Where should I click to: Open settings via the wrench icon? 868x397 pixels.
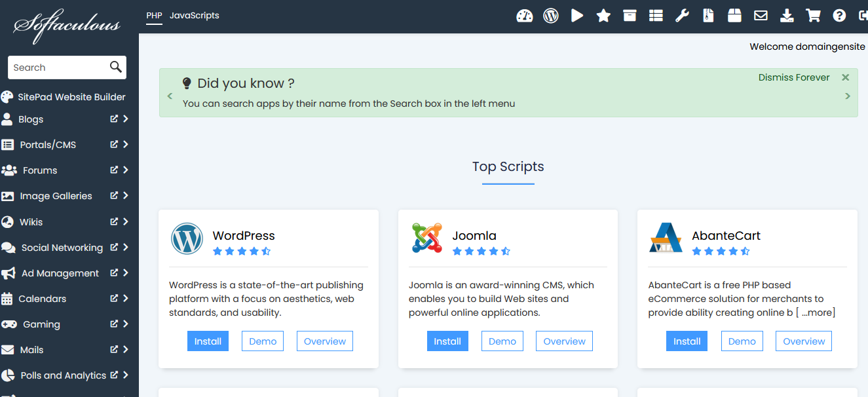pyautogui.click(x=682, y=16)
